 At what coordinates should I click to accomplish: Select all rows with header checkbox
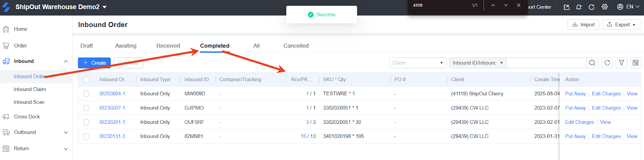[86, 80]
